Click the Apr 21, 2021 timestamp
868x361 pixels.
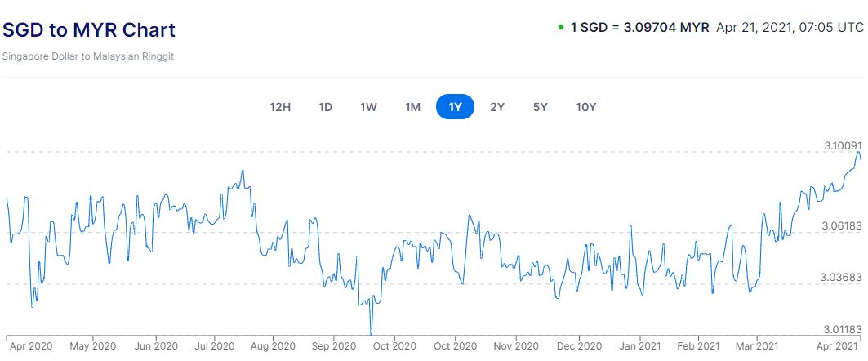click(789, 27)
